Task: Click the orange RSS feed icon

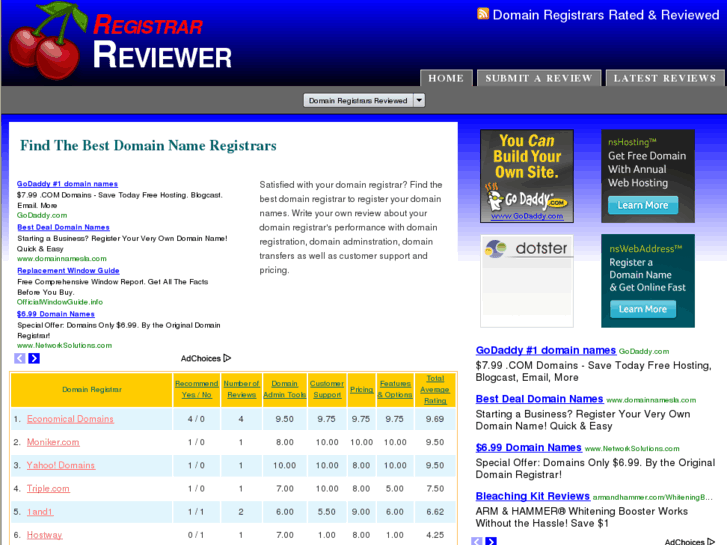Action: tap(483, 13)
